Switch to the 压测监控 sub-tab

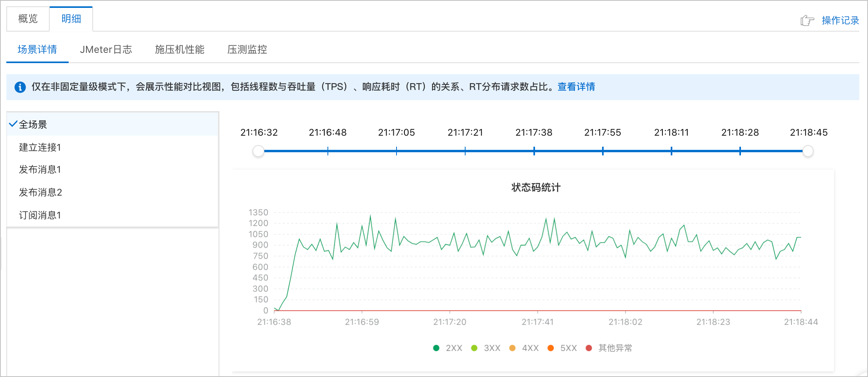[x=247, y=49]
